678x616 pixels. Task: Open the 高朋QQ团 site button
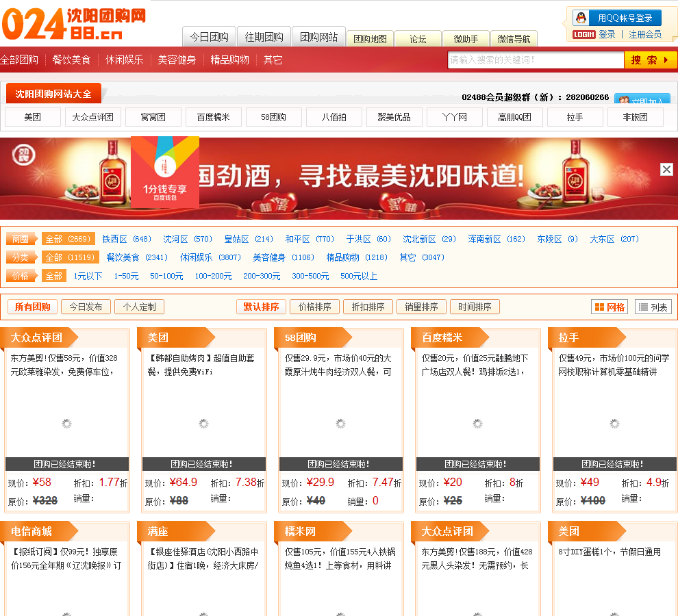click(x=514, y=117)
